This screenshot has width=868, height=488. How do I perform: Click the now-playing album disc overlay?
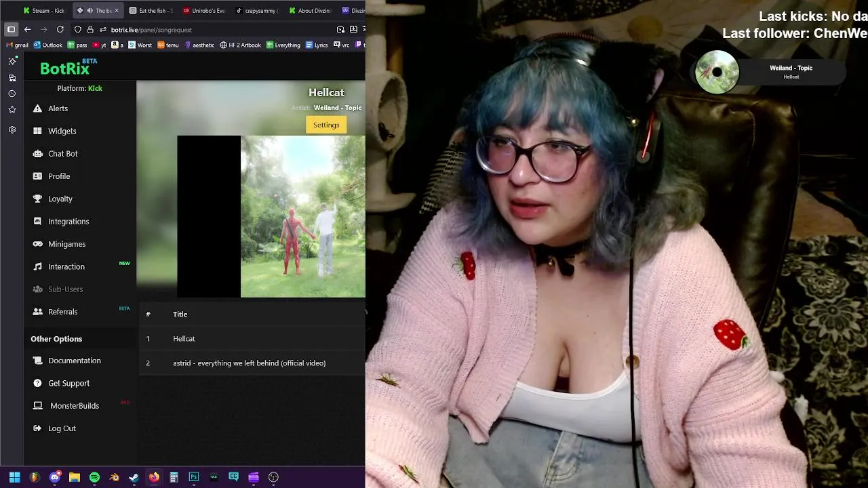click(717, 72)
